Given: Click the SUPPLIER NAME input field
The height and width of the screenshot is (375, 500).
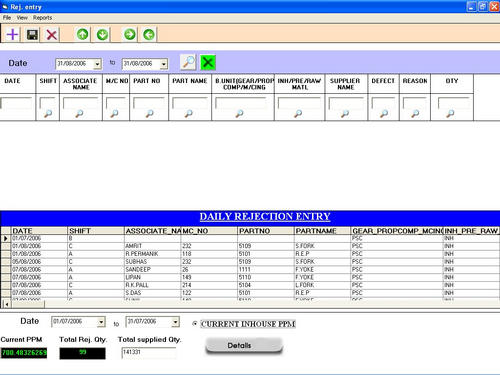Looking at the screenshot, I should coord(346,103).
